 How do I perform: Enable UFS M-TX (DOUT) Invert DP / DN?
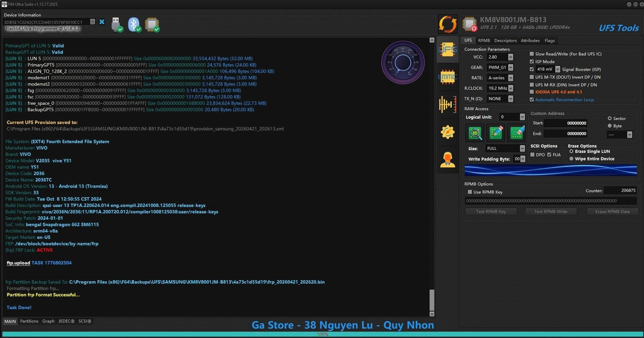tap(532, 77)
